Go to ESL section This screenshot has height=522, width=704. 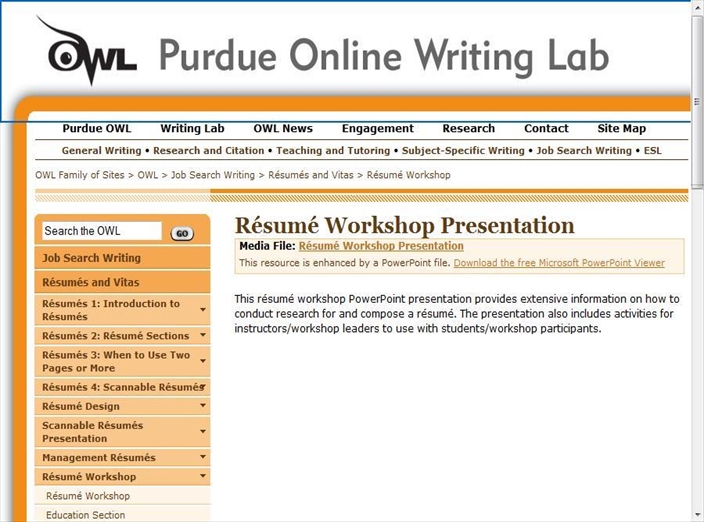pos(652,151)
